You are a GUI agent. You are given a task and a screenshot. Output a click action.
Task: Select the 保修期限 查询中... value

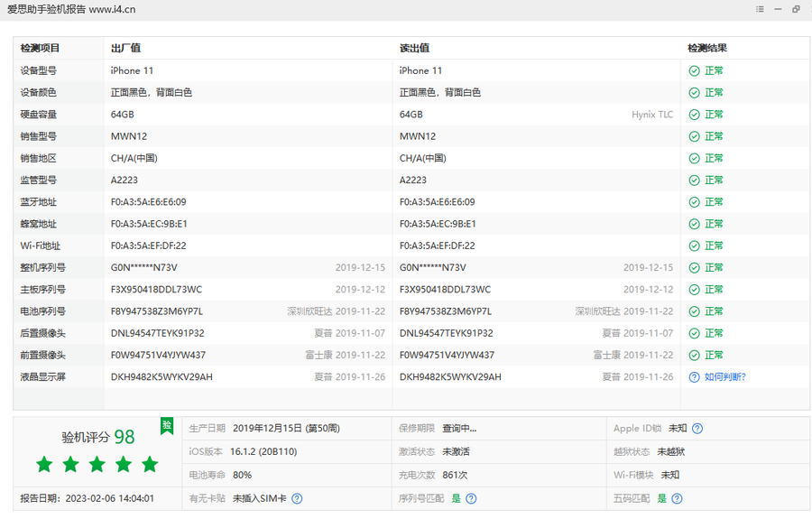459,429
